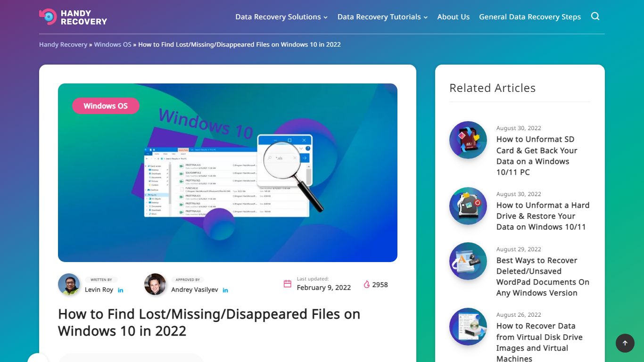The height and width of the screenshot is (362, 644).
Task: Go to Windows OS breadcrumb link
Action: [113, 44]
